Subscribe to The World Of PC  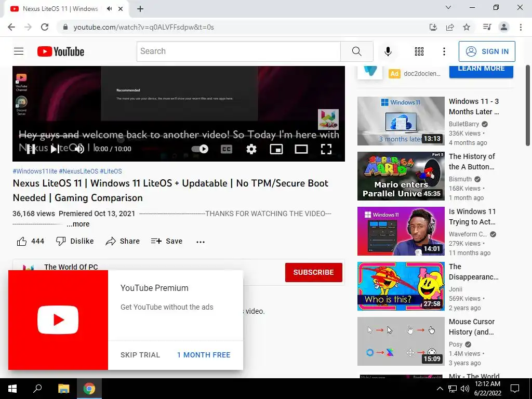pyautogui.click(x=313, y=272)
